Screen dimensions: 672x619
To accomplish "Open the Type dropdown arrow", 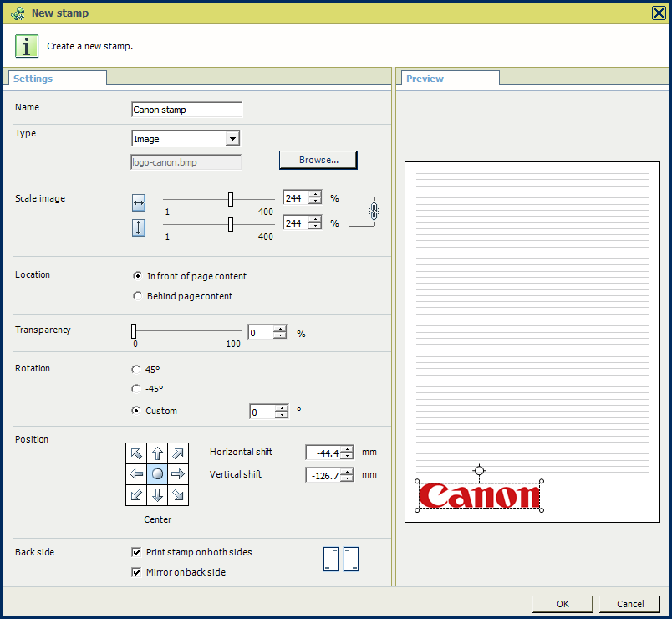I will [x=232, y=139].
